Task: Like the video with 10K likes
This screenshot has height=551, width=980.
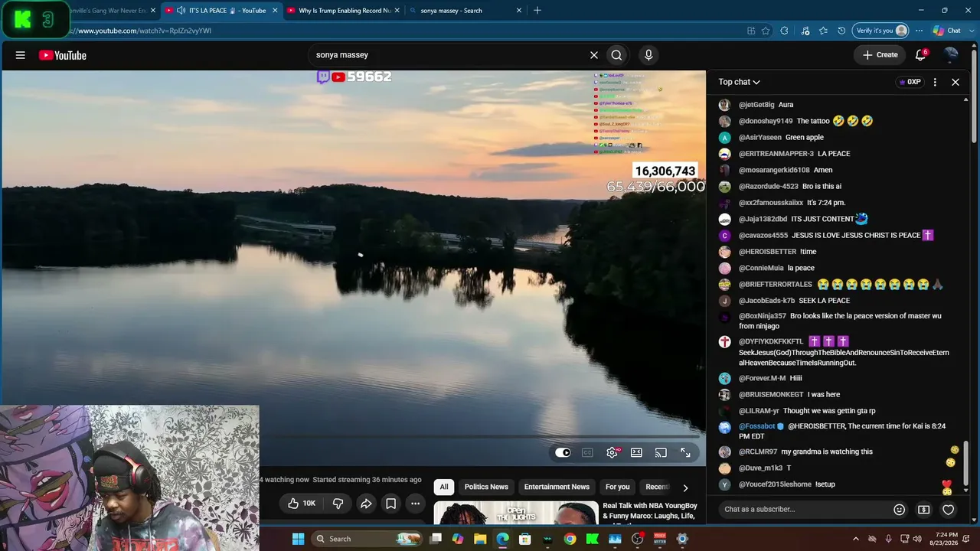Action: 302,504
